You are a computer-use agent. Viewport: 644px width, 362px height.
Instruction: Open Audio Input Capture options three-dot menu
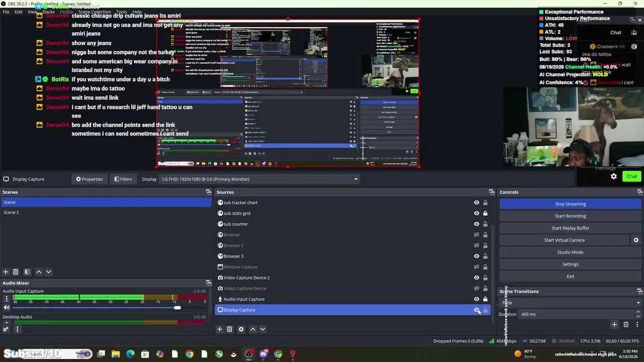click(7, 299)
